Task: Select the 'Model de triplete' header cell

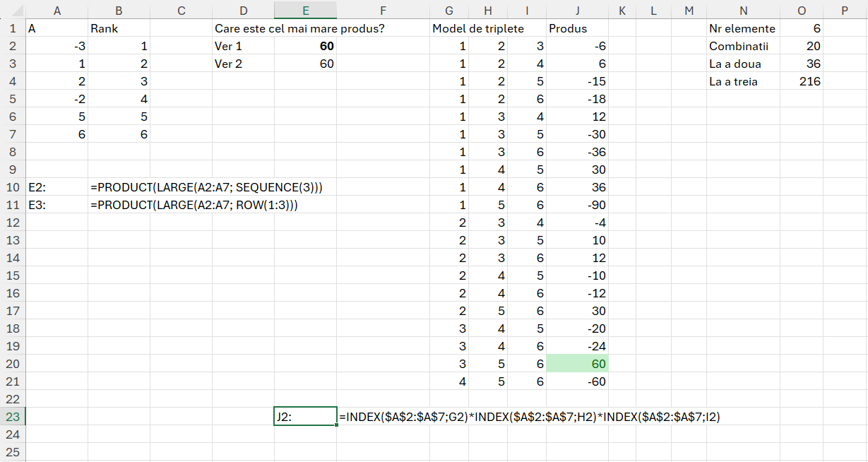Action: 478,28
